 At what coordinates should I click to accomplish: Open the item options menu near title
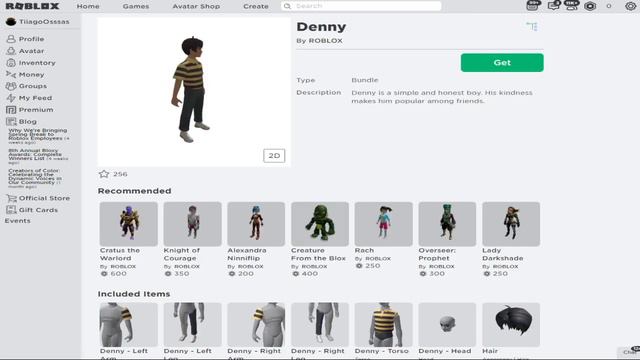point(532,27)
